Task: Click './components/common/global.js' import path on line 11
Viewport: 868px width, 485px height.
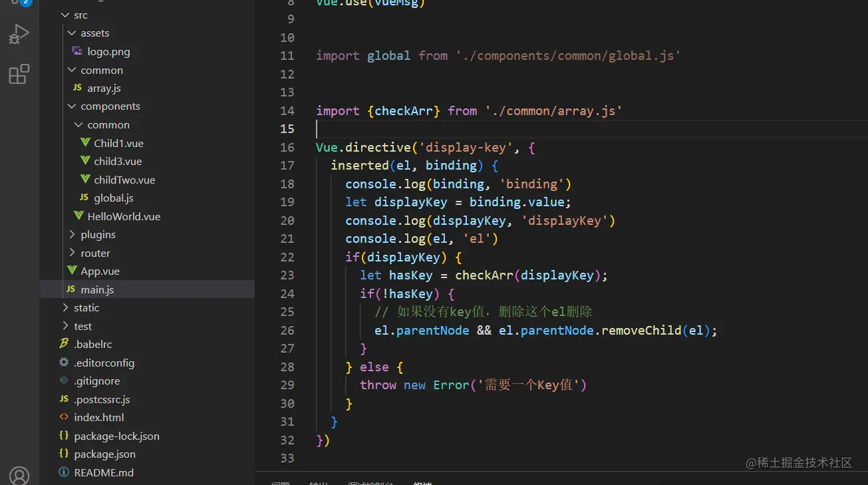Action: 568,56
